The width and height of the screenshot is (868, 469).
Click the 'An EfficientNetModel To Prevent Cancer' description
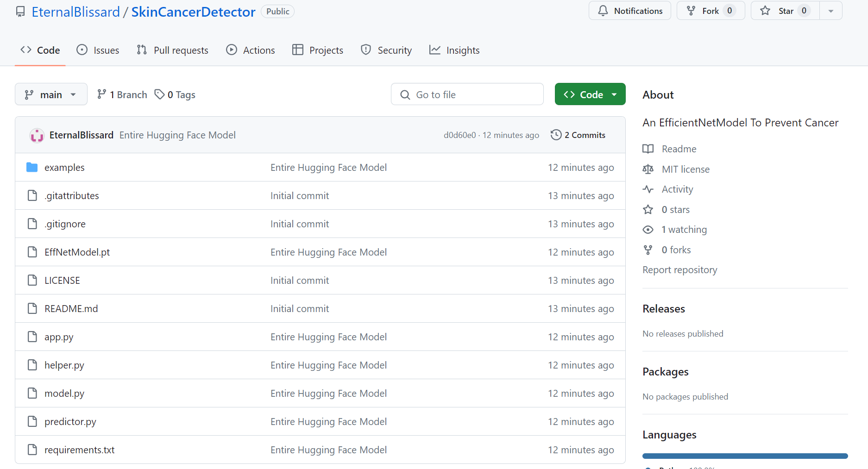point(741,123)
